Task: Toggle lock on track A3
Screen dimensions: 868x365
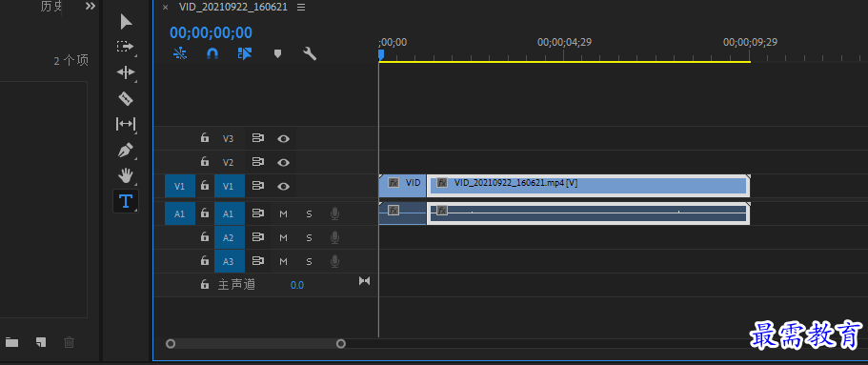Action: click(205, 261)
